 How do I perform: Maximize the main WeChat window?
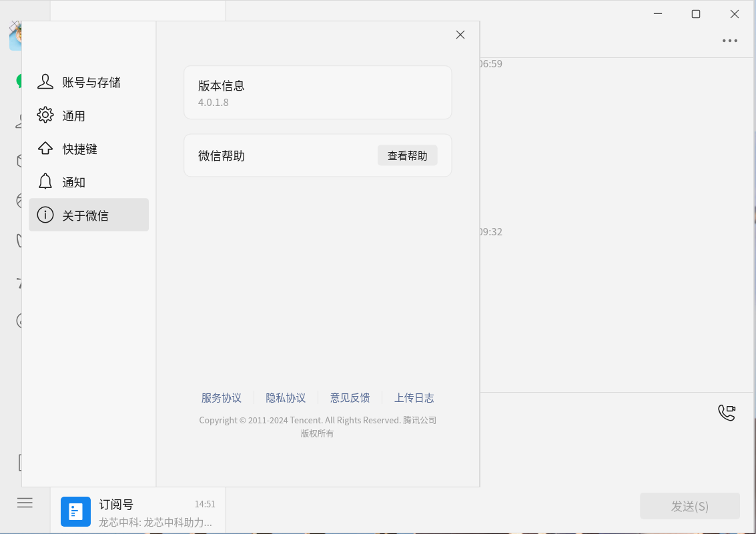pyautogui.click(x=696, y=14)
